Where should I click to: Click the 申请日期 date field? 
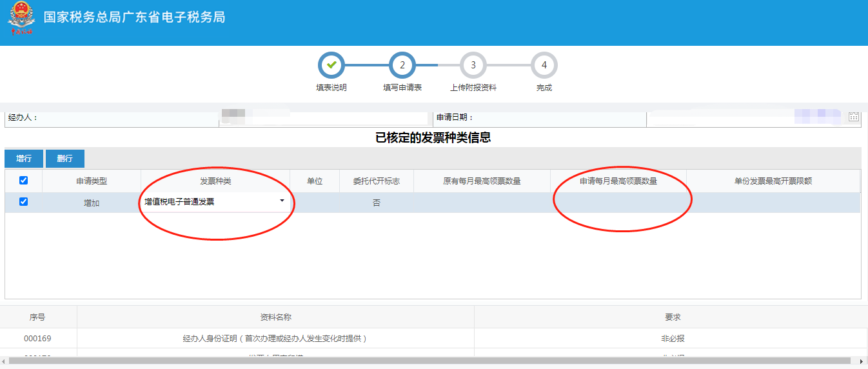[747, 117]
